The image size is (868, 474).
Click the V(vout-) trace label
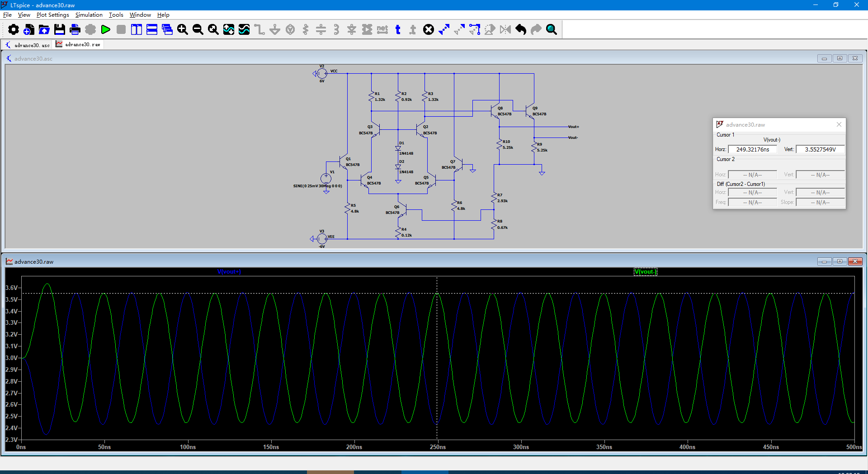click(x=645, y=272)
